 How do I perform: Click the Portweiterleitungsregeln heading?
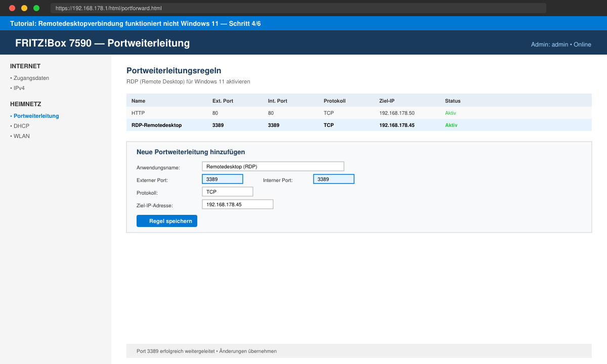tap(174, 71)
